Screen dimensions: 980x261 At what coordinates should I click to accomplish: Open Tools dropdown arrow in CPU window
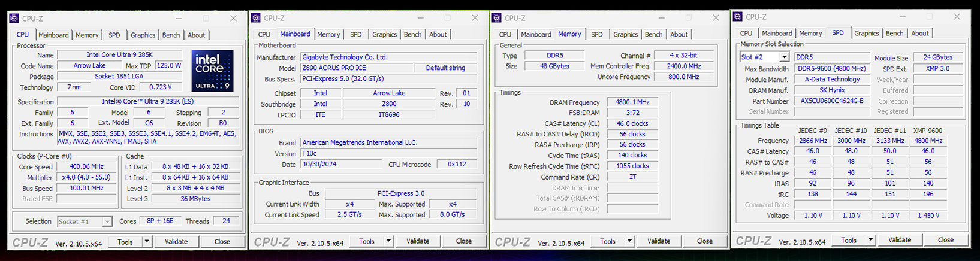click(147, 242)
